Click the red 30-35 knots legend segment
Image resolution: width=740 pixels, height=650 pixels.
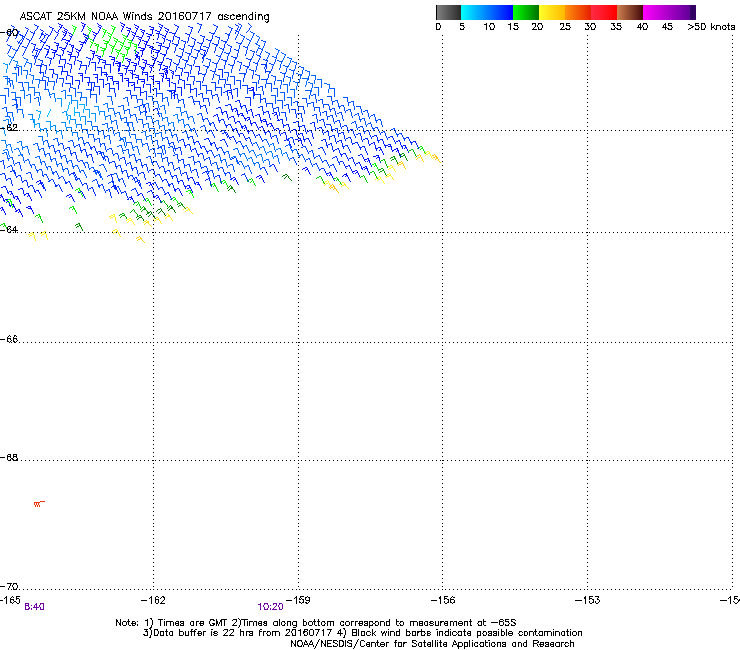(604, 12)
